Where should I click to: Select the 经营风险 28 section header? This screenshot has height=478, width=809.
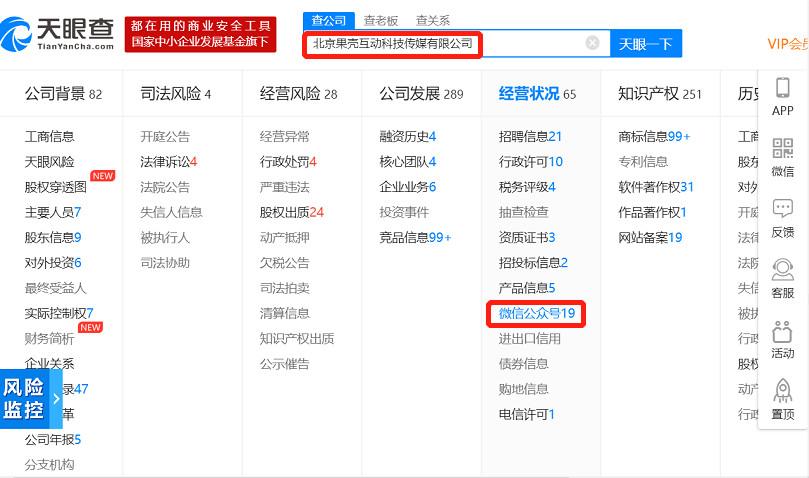click(x=298, y=93)
